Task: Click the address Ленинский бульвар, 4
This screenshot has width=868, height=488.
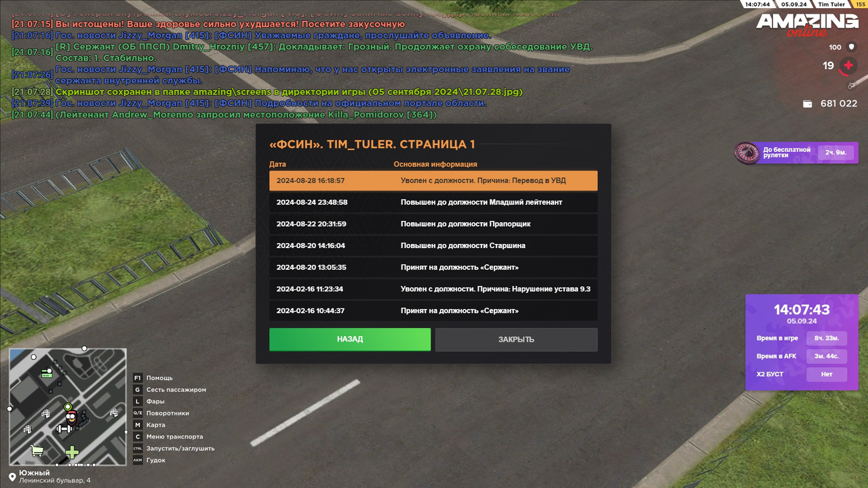Action: coord(54,481)
